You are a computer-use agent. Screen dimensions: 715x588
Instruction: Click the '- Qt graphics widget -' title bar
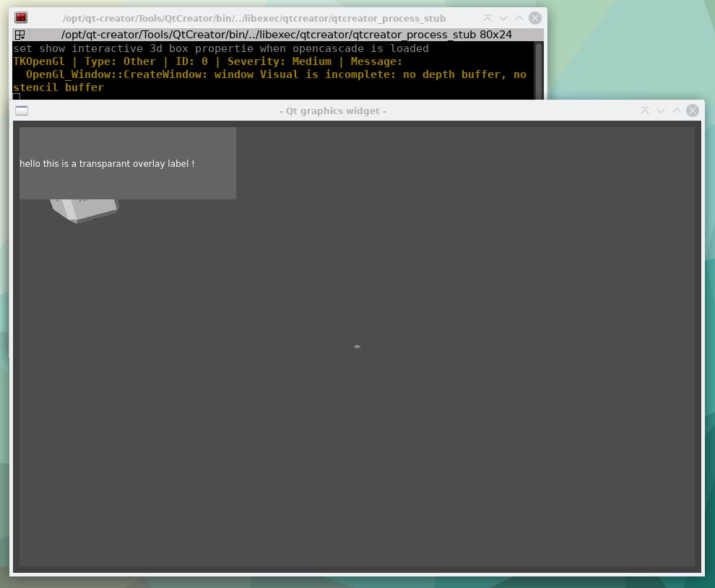tap(333, 111)
